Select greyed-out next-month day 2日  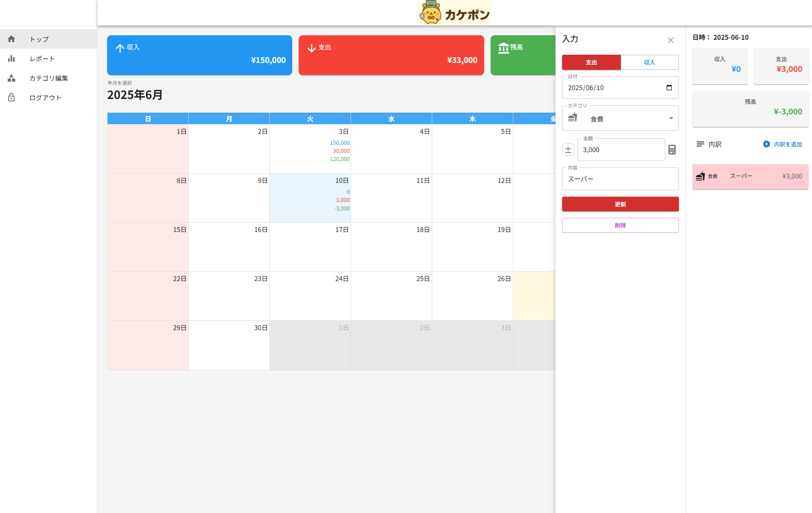tap(391, 345)
